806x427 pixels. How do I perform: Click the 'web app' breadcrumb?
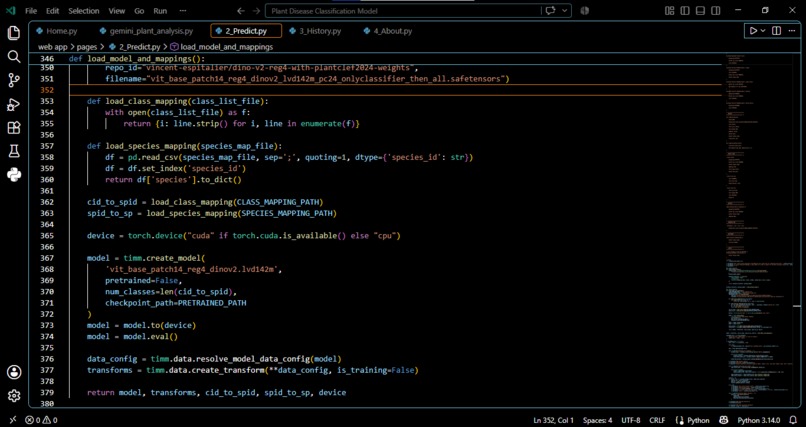point(52,47)
